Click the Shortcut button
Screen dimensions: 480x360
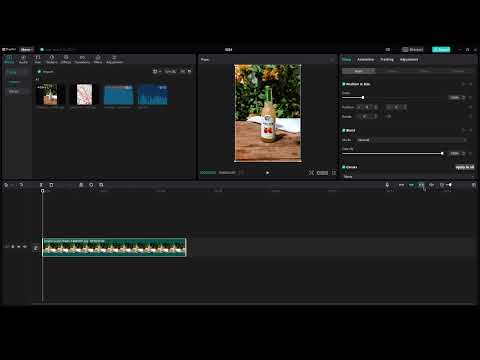(413, 49)
